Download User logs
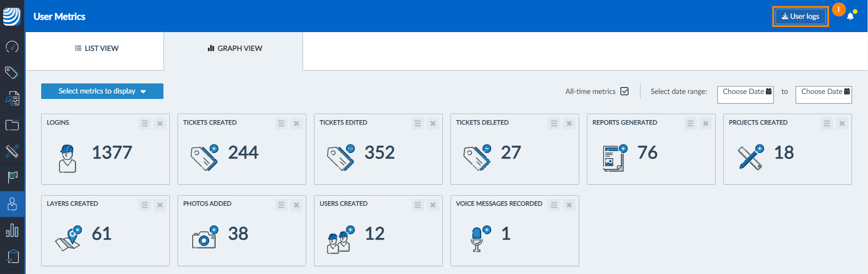The width and height of the screenshot is (868, 274). [800, 16]
